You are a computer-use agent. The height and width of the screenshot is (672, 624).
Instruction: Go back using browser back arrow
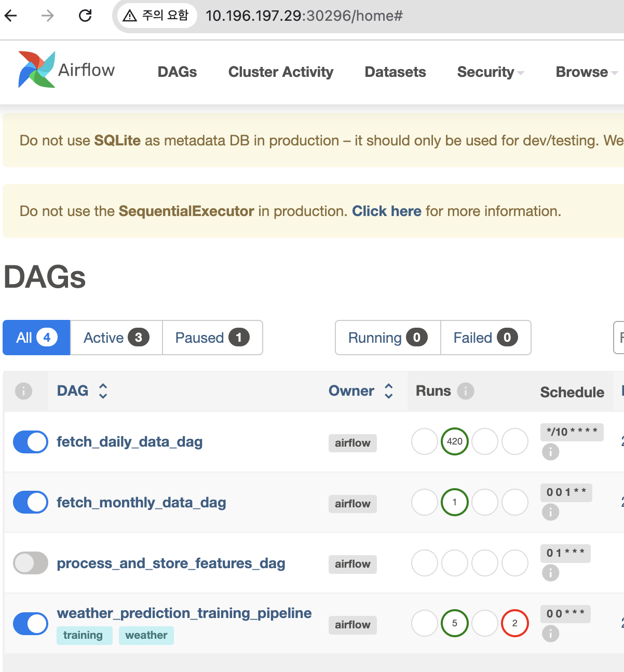tap(11, 16)
